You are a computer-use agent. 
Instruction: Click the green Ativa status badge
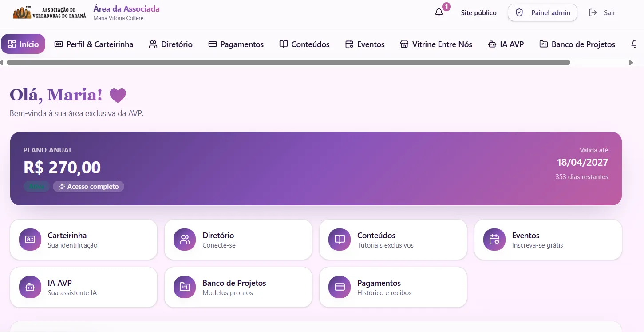[37, 187]
